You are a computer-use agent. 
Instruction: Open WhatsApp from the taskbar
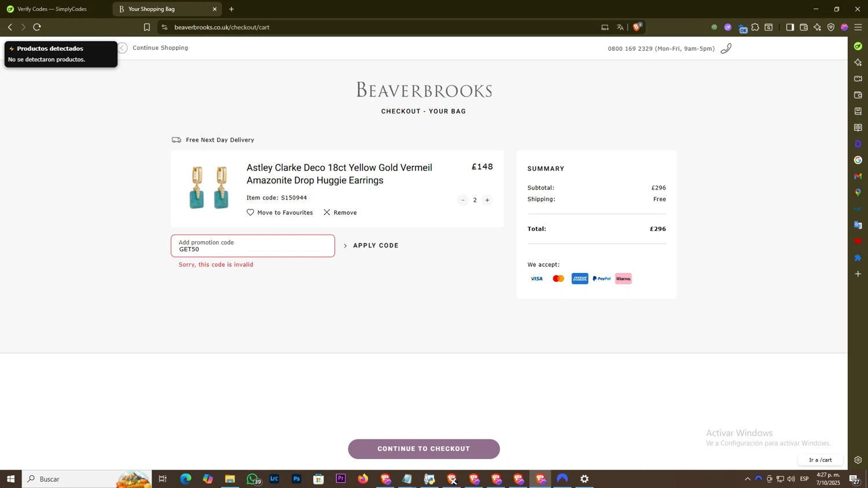click(253, 479)
